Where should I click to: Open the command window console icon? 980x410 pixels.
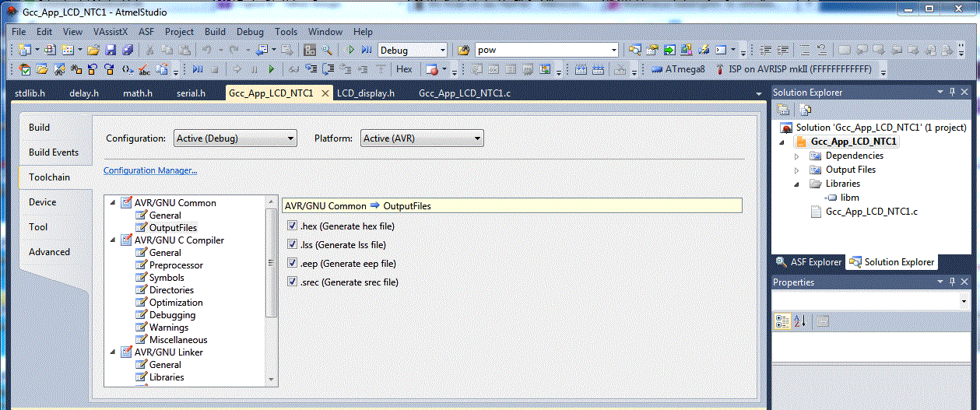721,50
